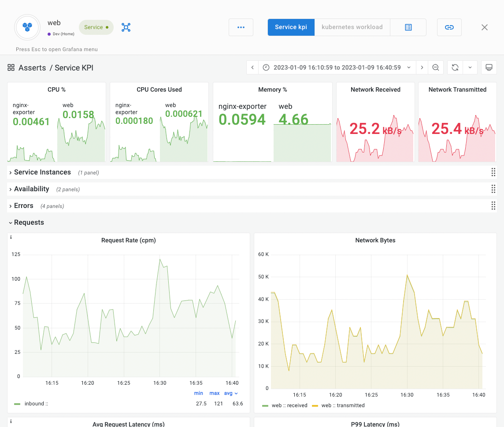Viewport: 504px width, 427px height.
Task: Switch to the kubernetes workload tab
Action: (x=352, y=27)
